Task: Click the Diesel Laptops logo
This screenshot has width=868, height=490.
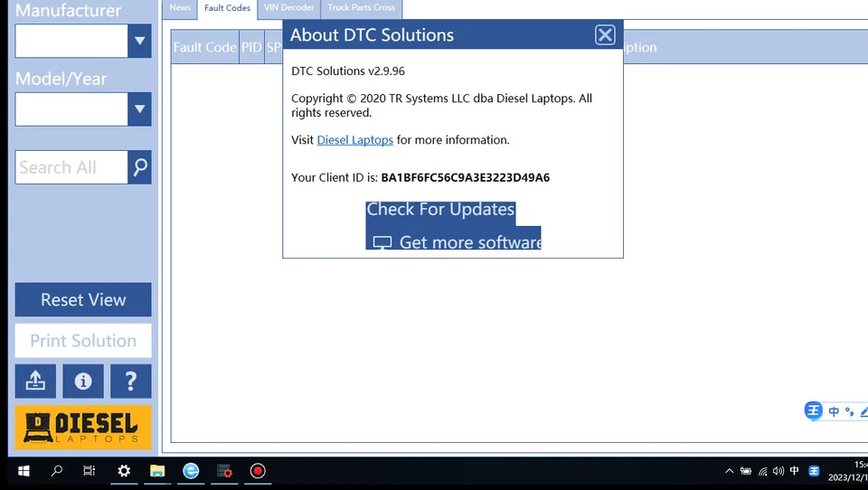Action: tap(83, 428)
